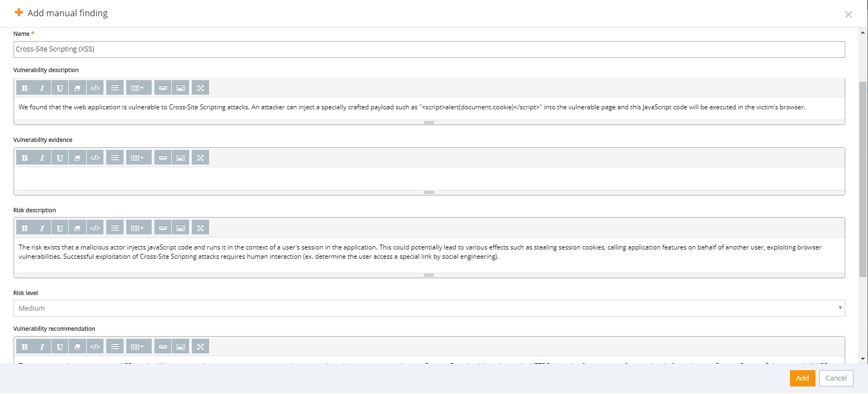Click Bold in Vulnerability recommendation toolbar

pos(24,346)
